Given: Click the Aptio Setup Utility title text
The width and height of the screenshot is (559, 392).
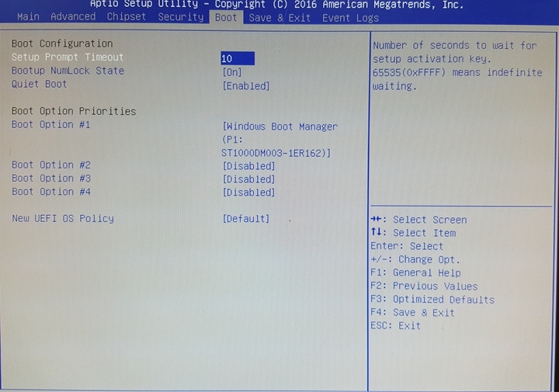Looking at the screenshot, I should [144, 5].
